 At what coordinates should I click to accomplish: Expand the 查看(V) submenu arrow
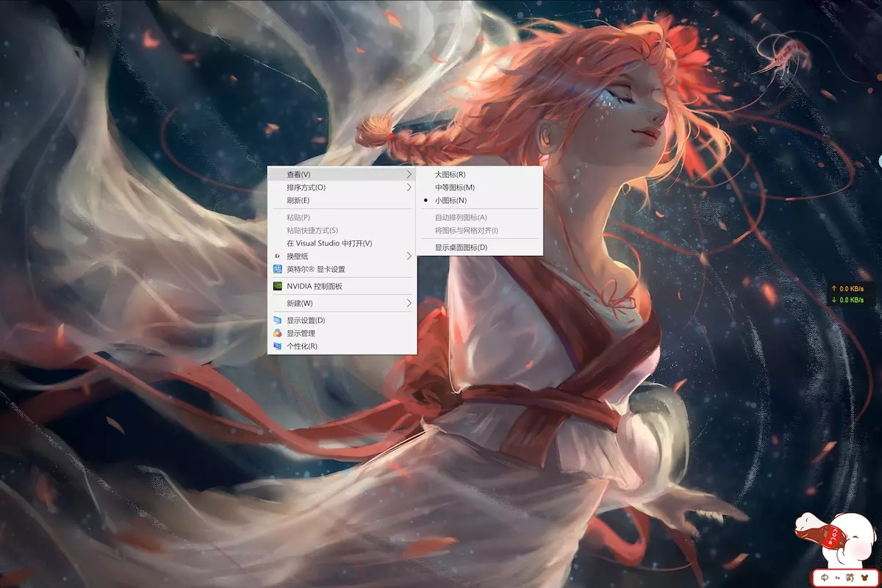point(409,174)
